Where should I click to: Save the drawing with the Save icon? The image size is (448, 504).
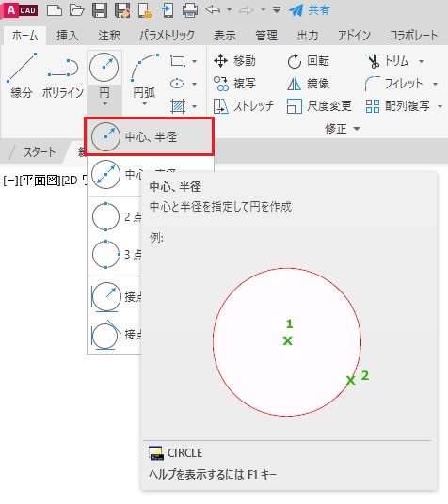pos(100,10)
